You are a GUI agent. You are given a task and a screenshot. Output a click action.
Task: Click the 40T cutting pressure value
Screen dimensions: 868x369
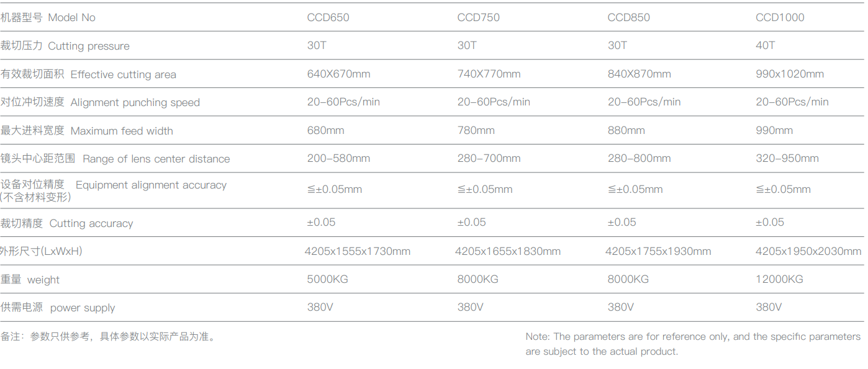pyautogui.click(x=765, y=45)
